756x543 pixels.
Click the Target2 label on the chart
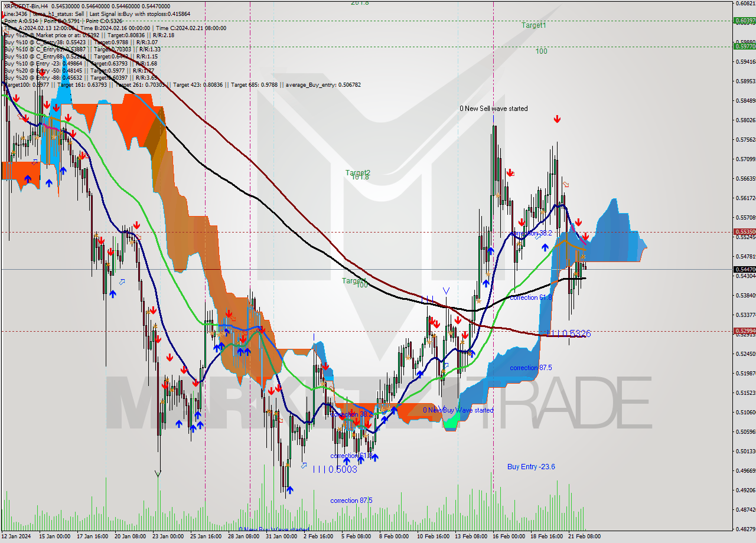358,173
